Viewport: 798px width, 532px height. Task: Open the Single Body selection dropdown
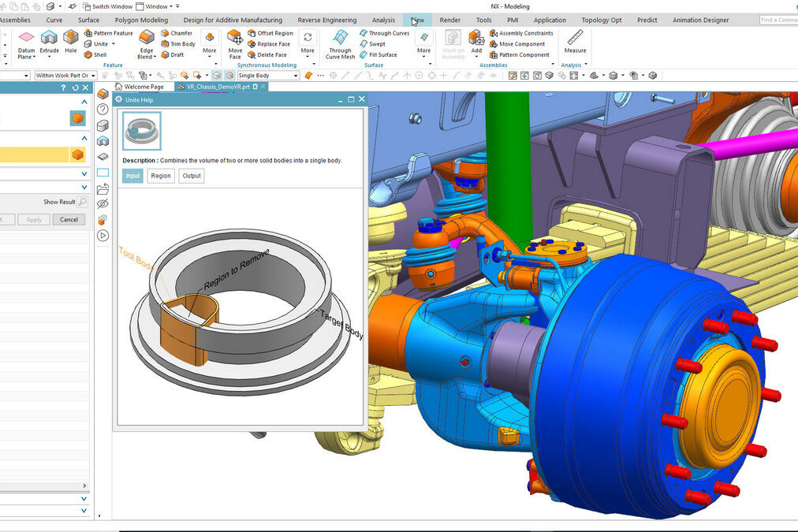[269, 76]
